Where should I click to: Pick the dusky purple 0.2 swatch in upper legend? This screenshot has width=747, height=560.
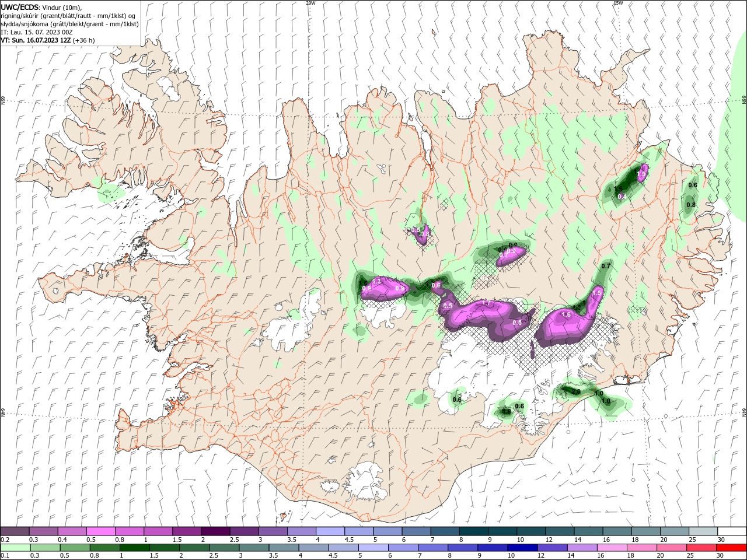click(x=15, y=531)
